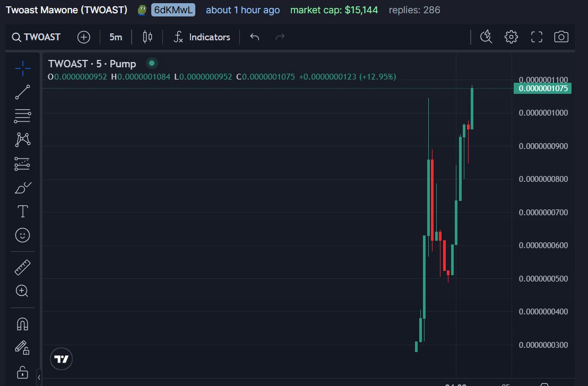Undo the last chart action
Image resolution: width=588 pixels, height=386 pixels.
[x=254, y=37]
